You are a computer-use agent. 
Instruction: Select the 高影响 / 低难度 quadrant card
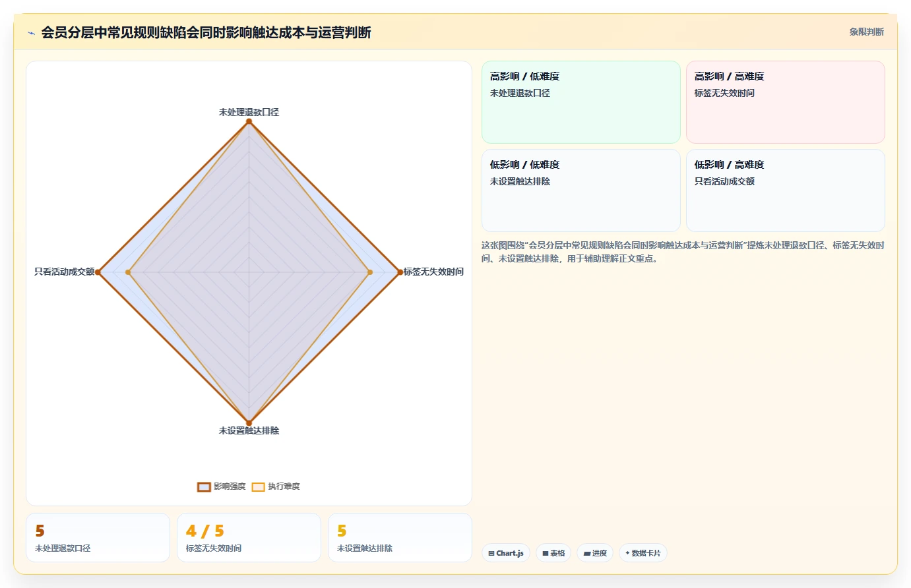(x=581, y=102)
